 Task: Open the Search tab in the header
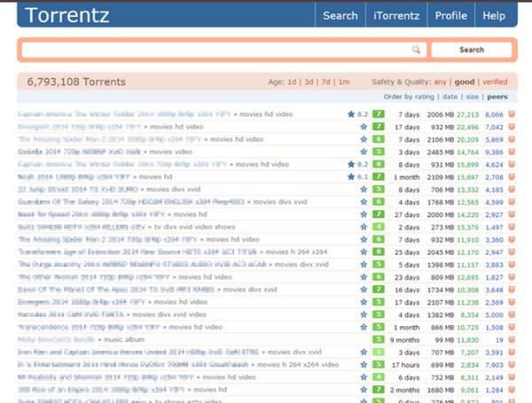tap(340, 16)
